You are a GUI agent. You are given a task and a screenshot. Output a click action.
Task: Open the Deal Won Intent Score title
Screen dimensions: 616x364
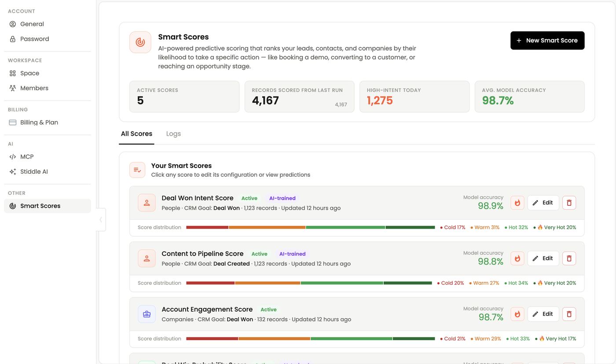[x=198, y=198]
